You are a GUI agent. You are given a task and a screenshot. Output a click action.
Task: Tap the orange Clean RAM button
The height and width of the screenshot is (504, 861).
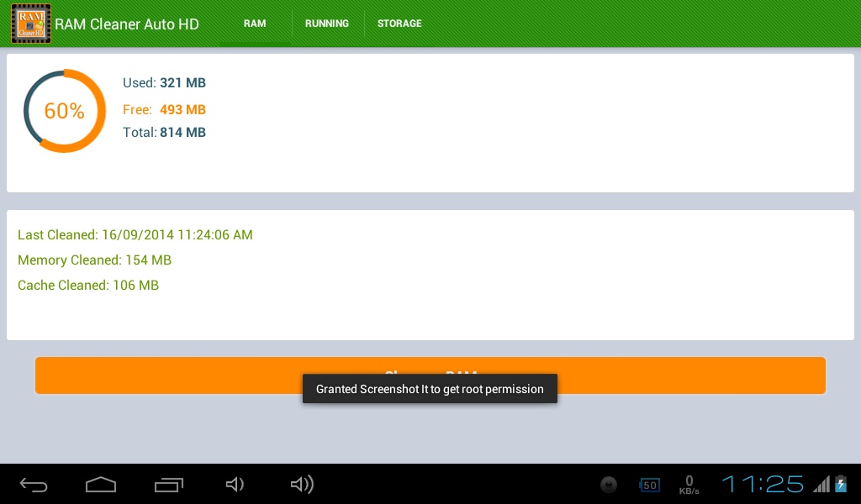(x=430, y=375)
